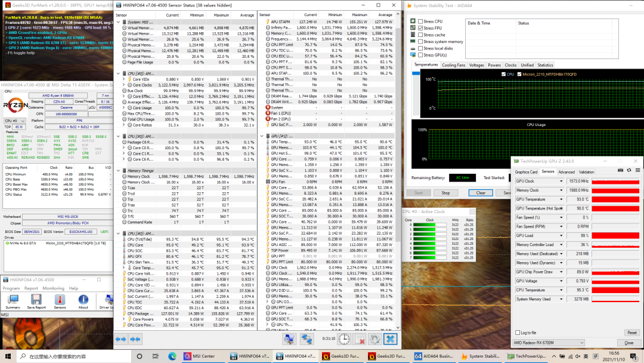Open the GPU Load sensor dropdown
Viewport: 644px width, 363px height.
tap(561, 236)
